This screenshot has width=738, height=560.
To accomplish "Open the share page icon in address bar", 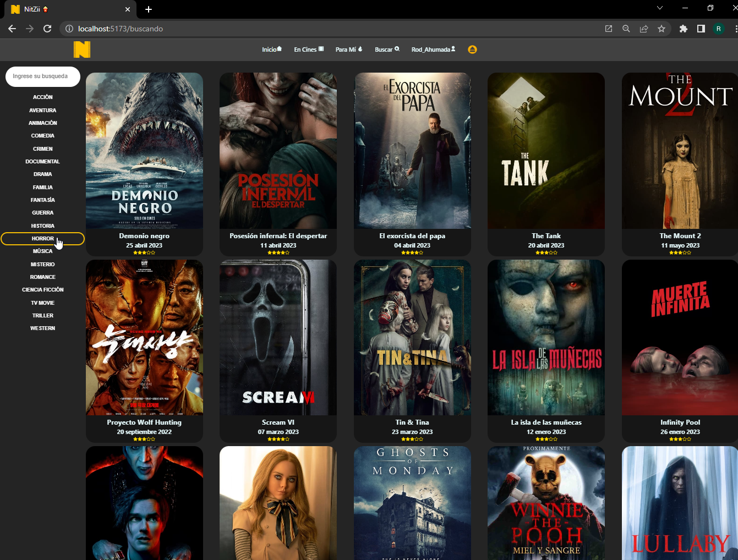I will pyautogui.click(x=644, y=29).
